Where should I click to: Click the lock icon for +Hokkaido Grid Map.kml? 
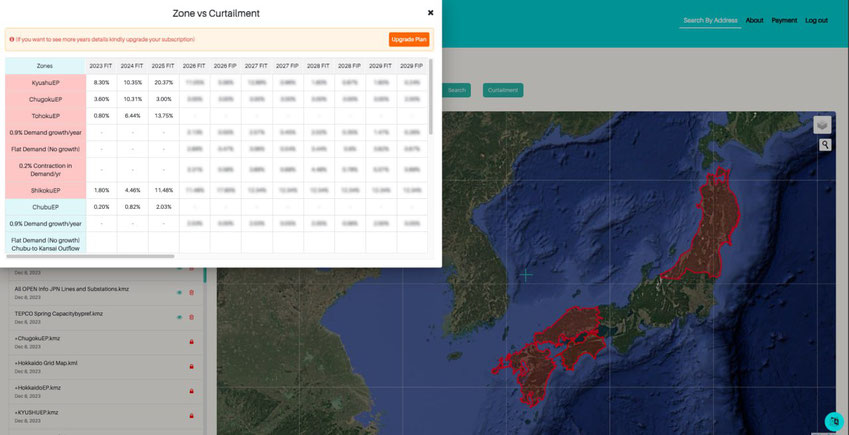[191, 367]
